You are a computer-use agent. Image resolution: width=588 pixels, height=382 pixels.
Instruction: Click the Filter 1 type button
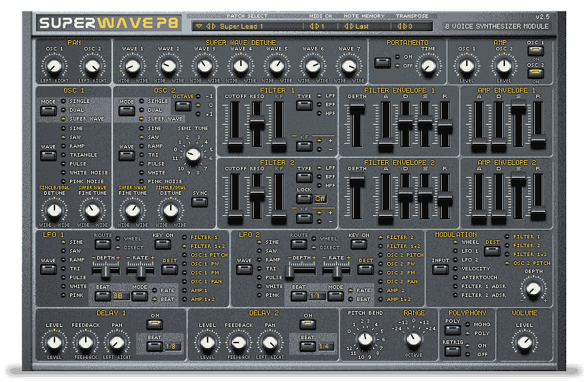[304, 105]
